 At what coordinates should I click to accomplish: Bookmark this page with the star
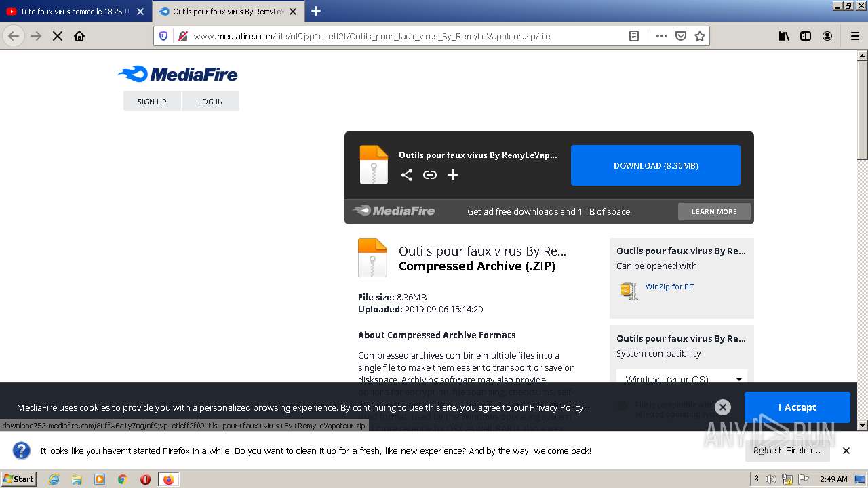(x=700, y=36)
